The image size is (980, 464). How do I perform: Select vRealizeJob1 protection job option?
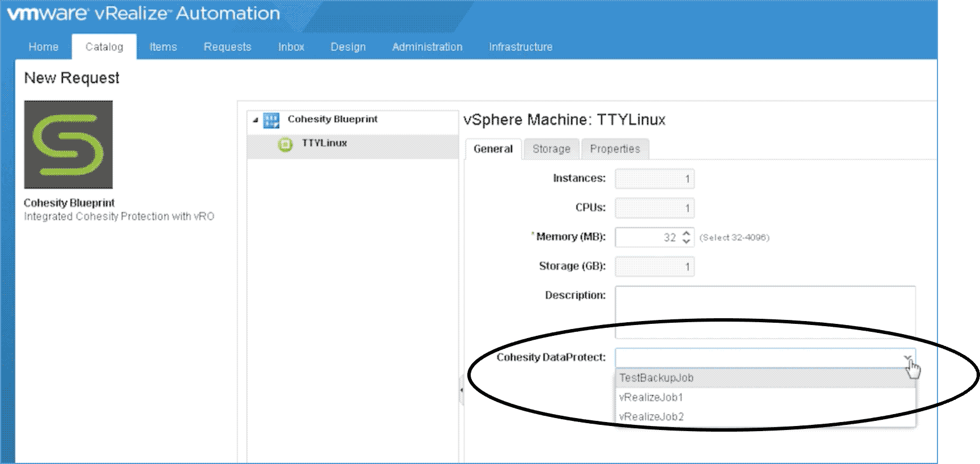coord(651,397)
